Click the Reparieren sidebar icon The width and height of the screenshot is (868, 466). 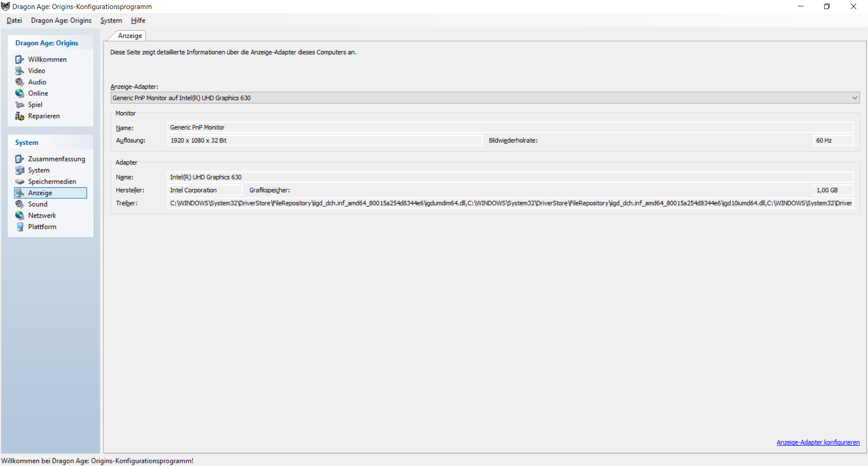19,116
